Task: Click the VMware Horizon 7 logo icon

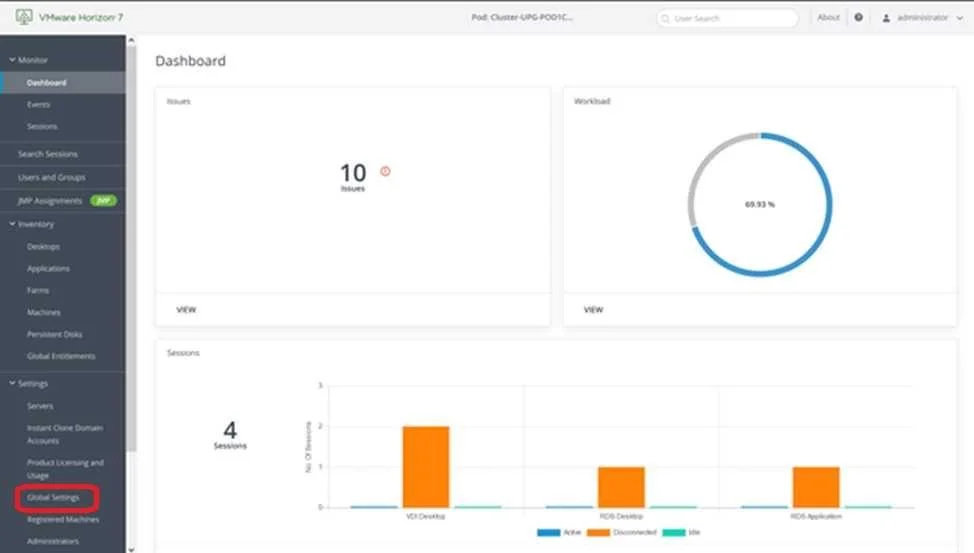Action: pyautogui.click(x=24, y=17)
